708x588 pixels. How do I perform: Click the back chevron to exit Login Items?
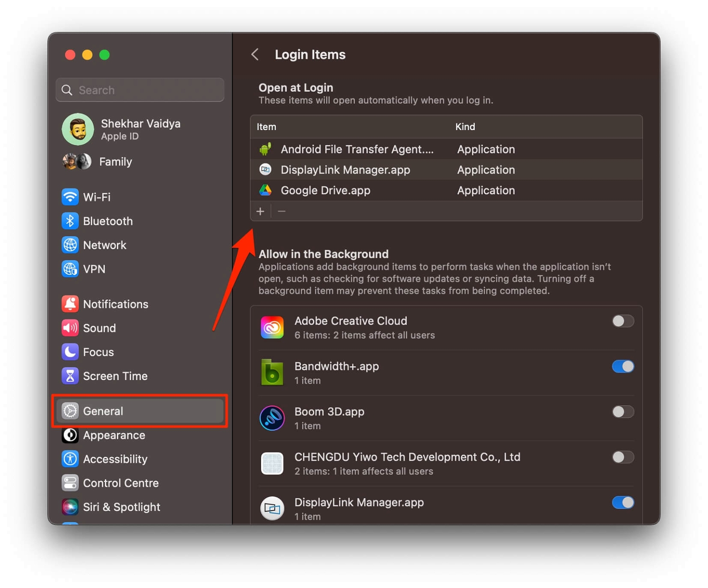[255, 54]
